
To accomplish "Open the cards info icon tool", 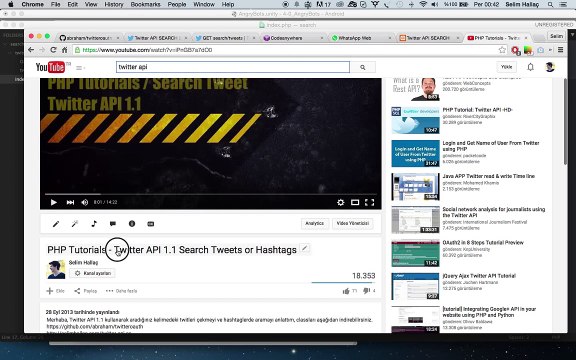I will click(x=132, y=224).
